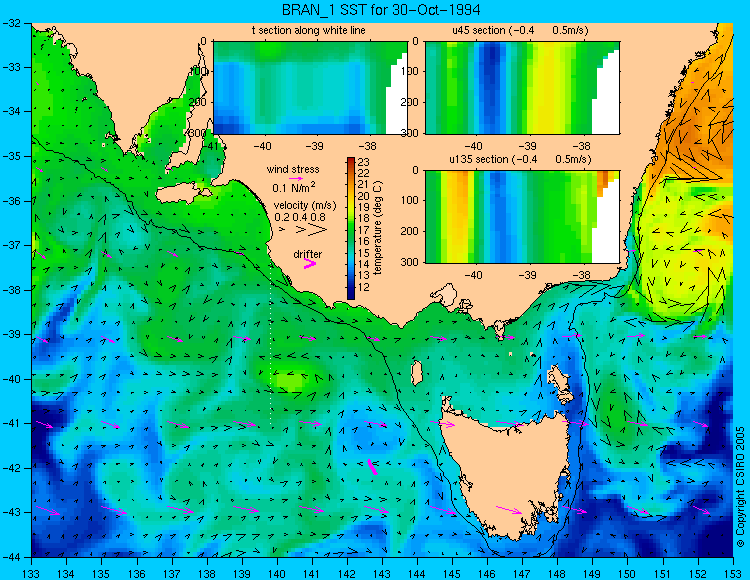Click the -39 label under t section inset
The height and width of the screenshot is (580, 750).
(315, 146)
